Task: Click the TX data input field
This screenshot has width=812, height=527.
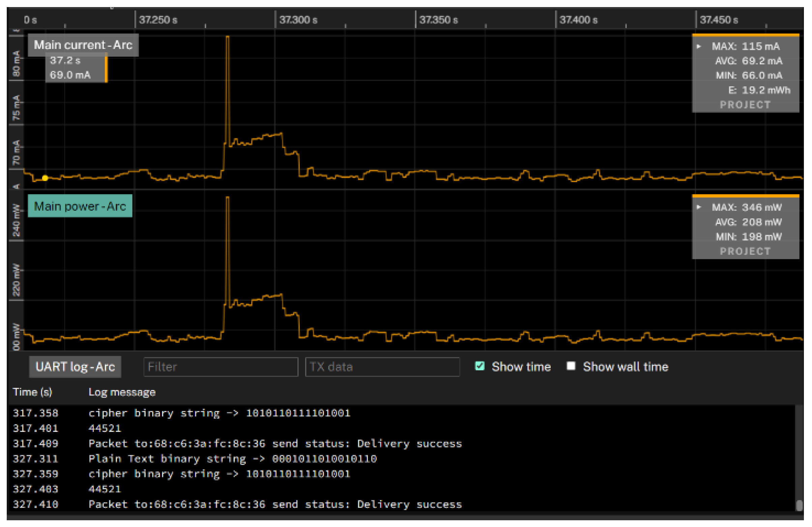Action: point(382,367)
